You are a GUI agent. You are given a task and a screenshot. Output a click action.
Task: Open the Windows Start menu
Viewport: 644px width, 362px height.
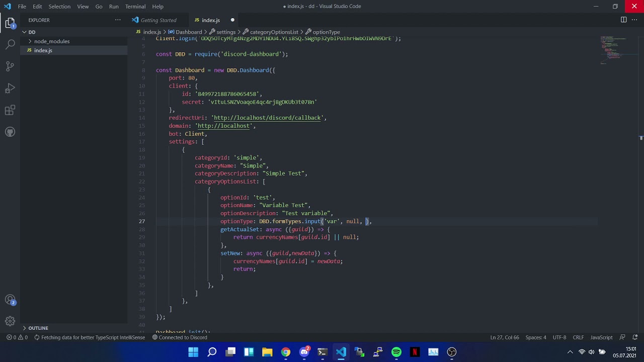click(193, 352)
